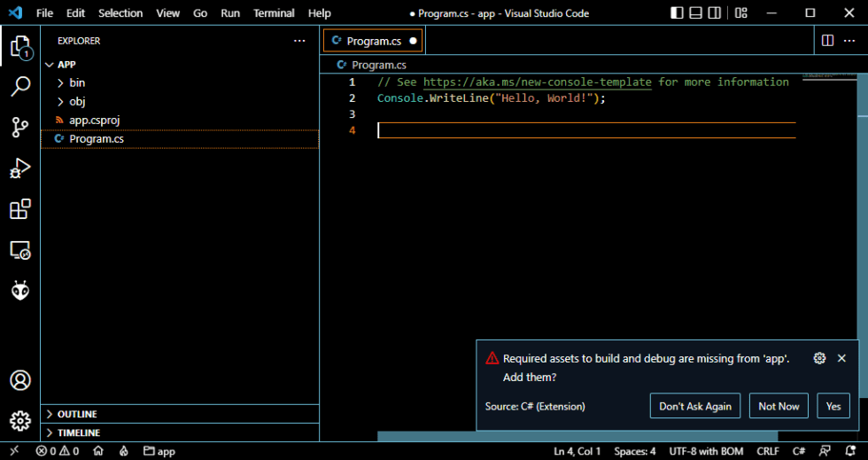Click the VS Code logo icon
Viewport: 868px width, 460px height.
[x=16, y=12]
